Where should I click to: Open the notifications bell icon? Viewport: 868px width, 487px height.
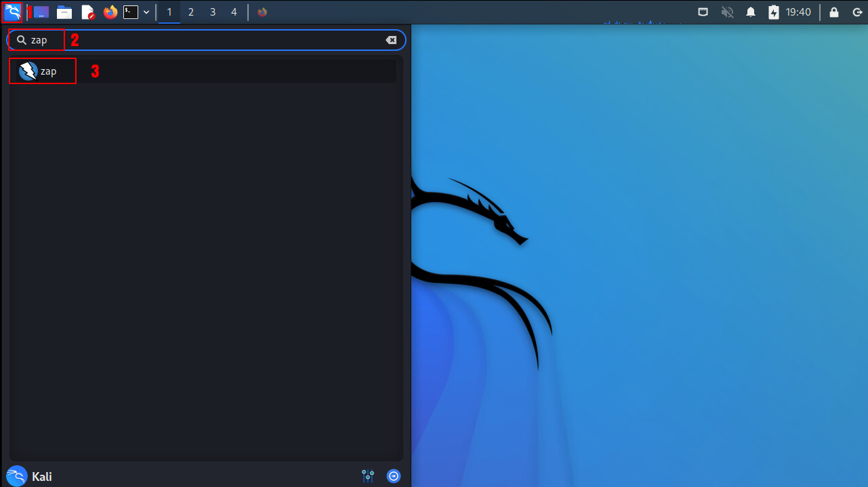click(751, 12)
